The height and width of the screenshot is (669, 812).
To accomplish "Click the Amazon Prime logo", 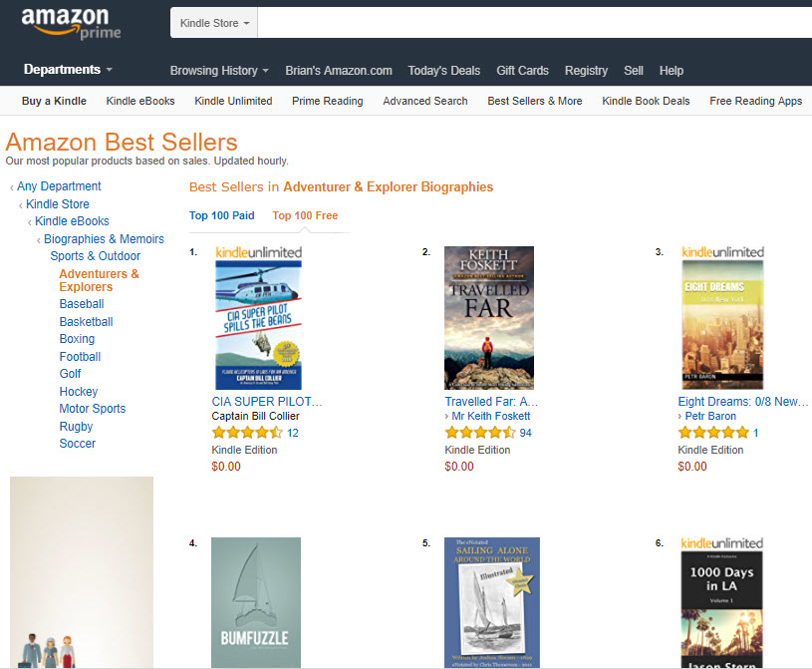I will point(71,24).
